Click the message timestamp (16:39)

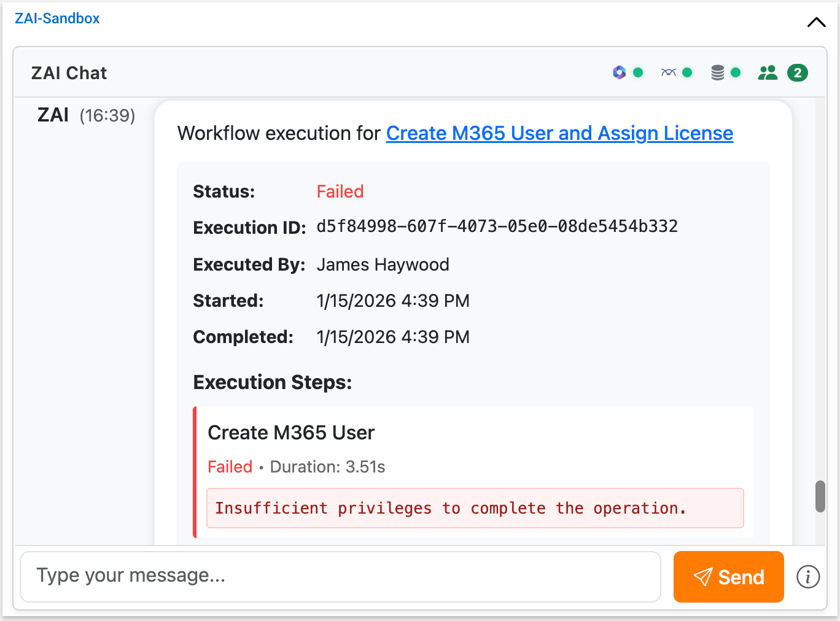[x=107, y=115]
